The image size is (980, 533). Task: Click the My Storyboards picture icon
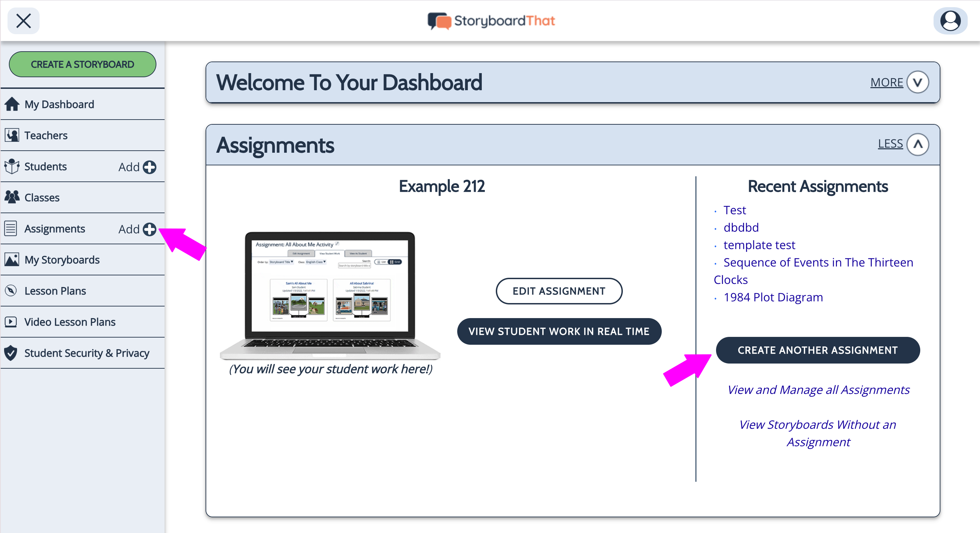12,260
